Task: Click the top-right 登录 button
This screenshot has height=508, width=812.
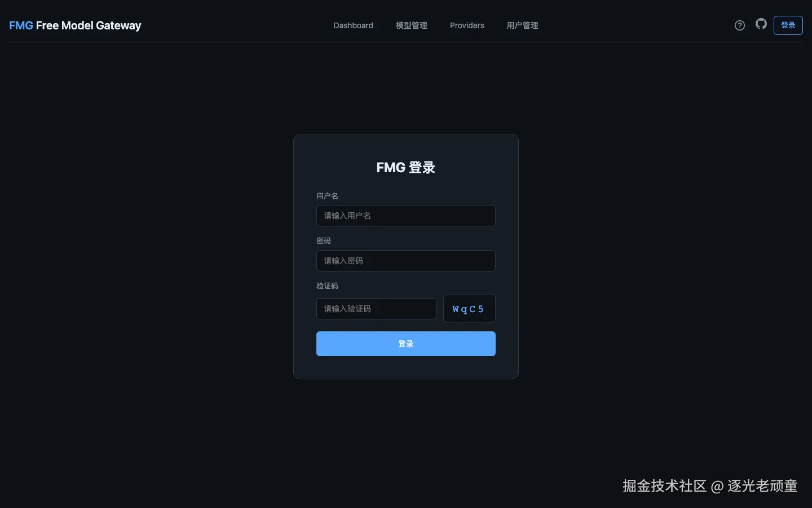Action: (x=788, y=25)
